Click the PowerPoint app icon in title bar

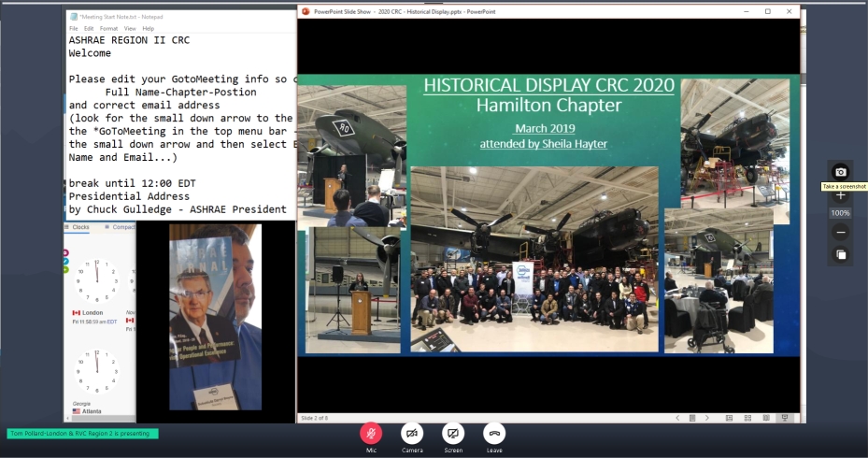point(306,11)
